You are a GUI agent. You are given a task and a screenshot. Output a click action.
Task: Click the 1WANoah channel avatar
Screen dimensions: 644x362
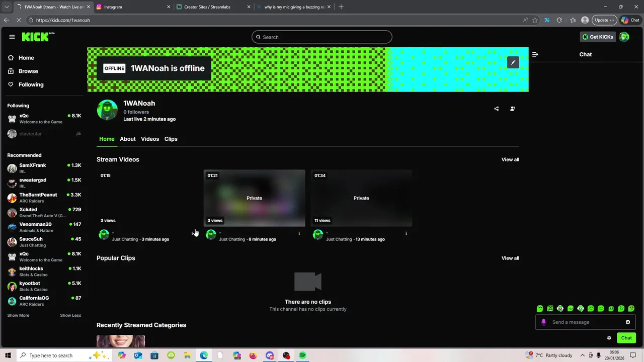(107, 110)
